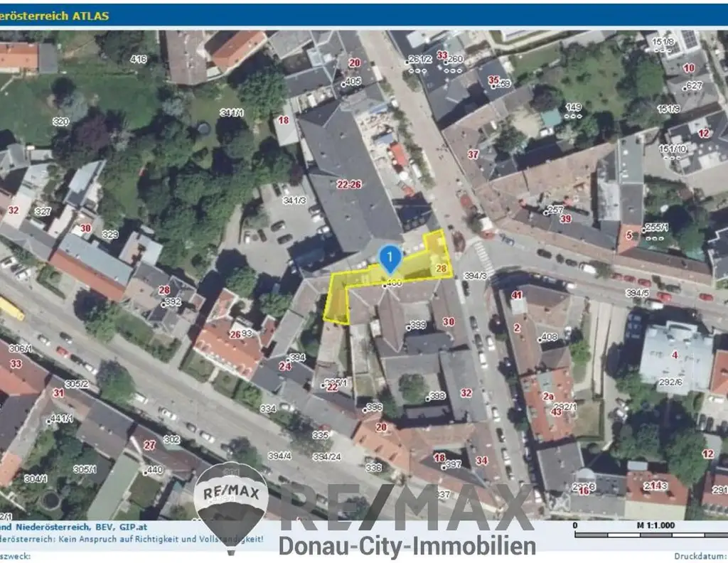Click parcel number label 408
The height and width of the screenshot is (563, 728).
(x=549, y=338)
